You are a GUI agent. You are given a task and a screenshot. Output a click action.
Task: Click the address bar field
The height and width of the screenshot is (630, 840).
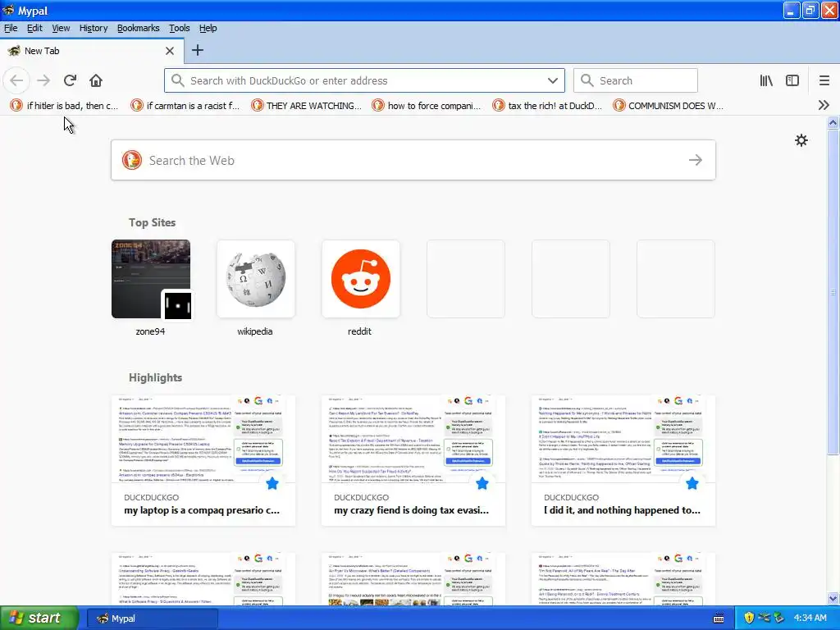(x=364, y=80)
